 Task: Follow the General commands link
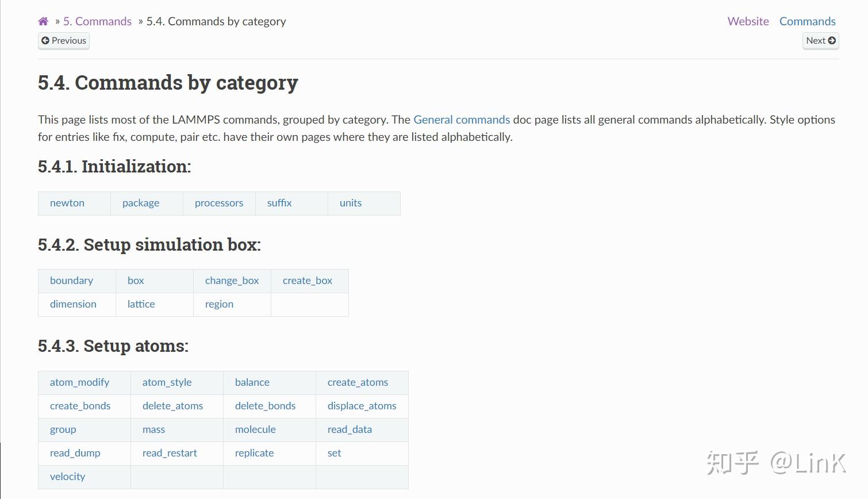(x=462, y=120)
